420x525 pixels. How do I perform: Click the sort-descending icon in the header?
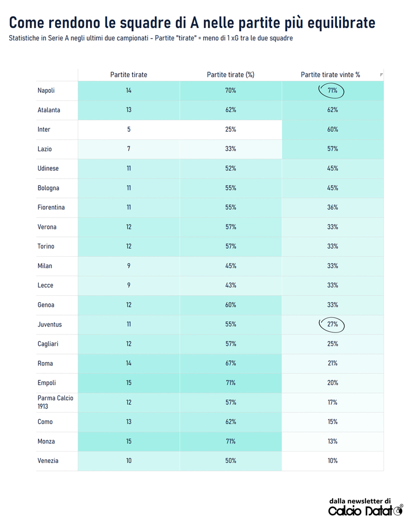pos(381,75)
